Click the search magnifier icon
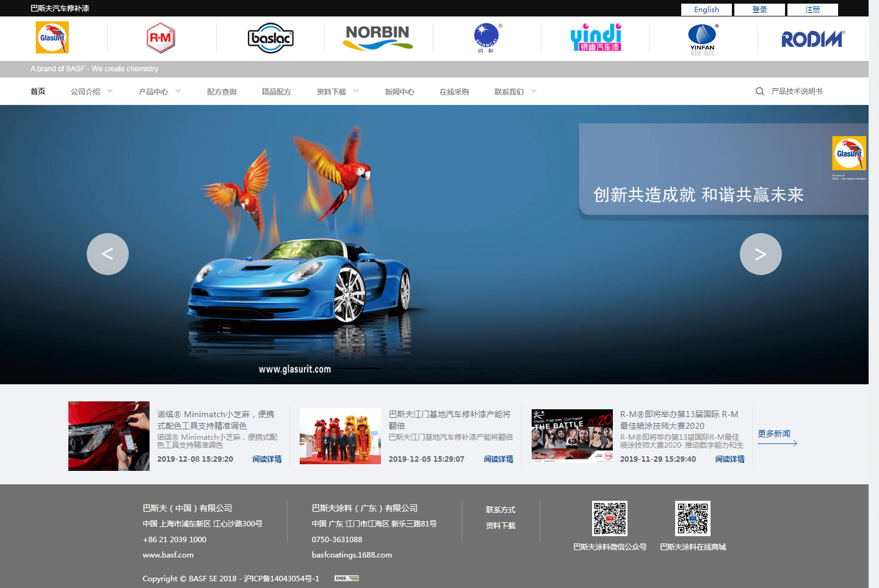879x588 pixels. [x=760, y=91]
